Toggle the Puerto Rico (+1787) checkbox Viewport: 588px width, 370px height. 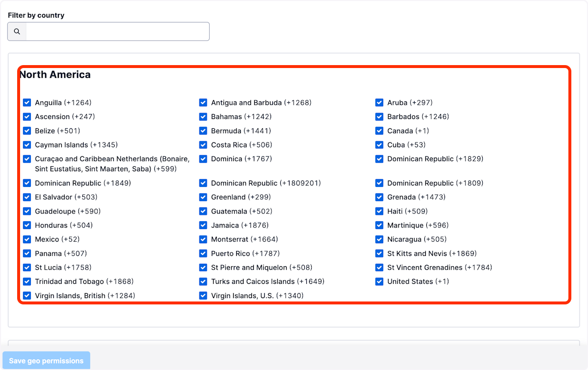[x=203, y=254]
